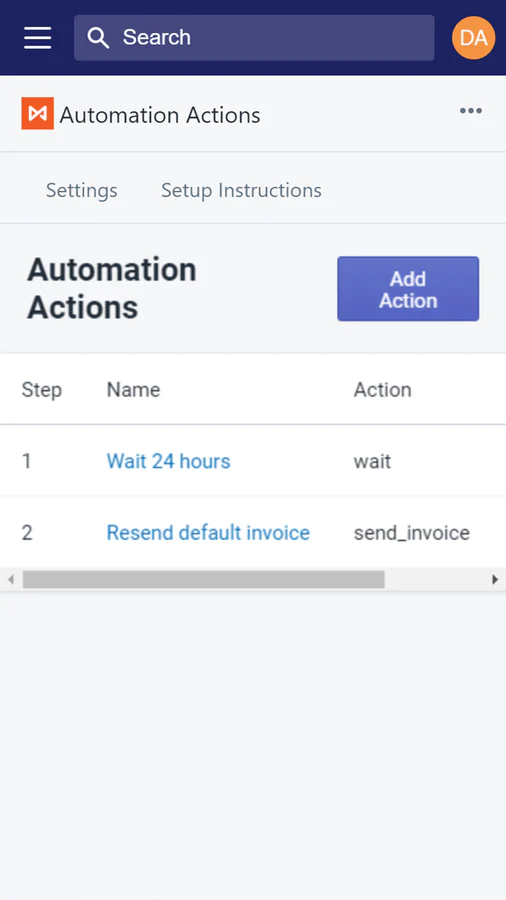Click the orange Automation Actions app logo

(37, 113)
